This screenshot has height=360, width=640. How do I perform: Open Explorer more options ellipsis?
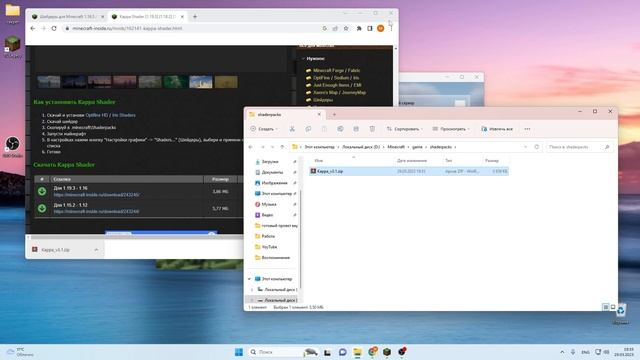[527, 129]
